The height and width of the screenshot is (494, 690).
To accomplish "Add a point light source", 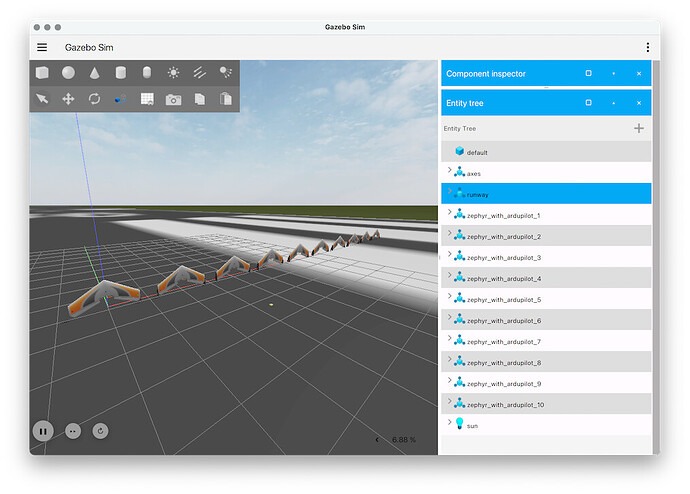I will click(174, 73).
